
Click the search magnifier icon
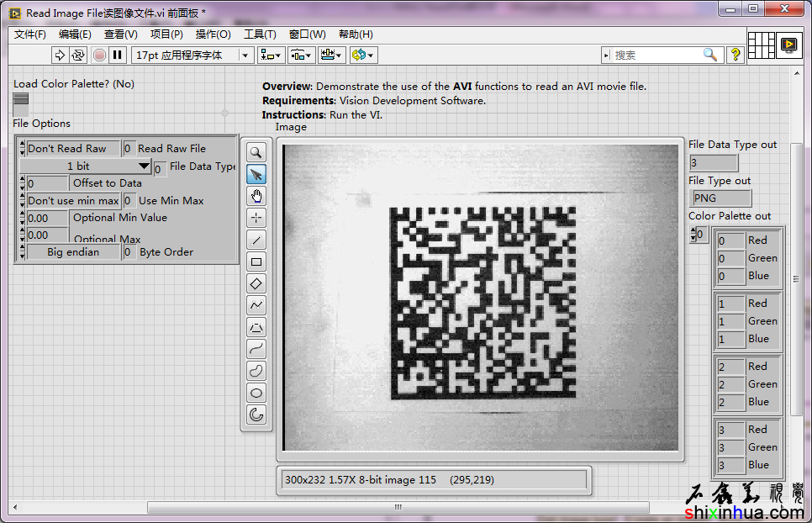pos(710,55)
